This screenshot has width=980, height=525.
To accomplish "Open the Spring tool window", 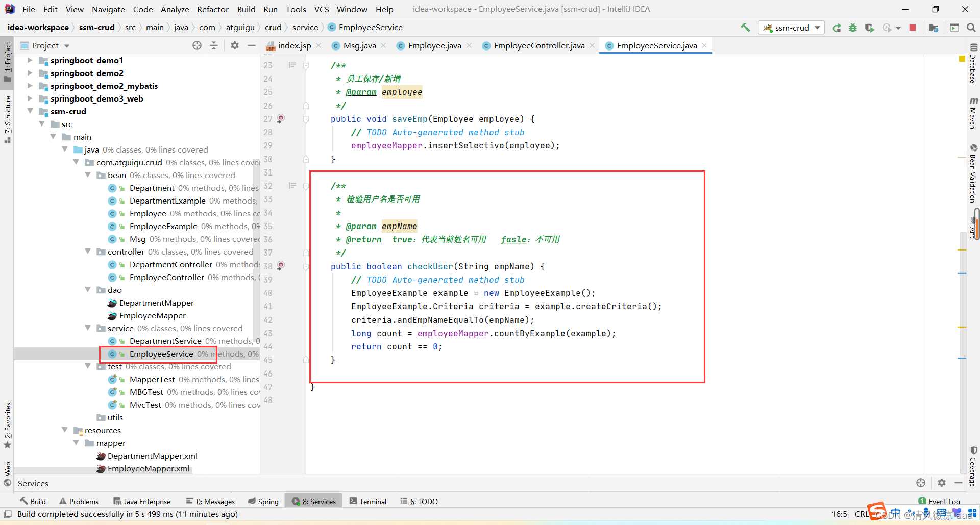I will pos(263,501).
